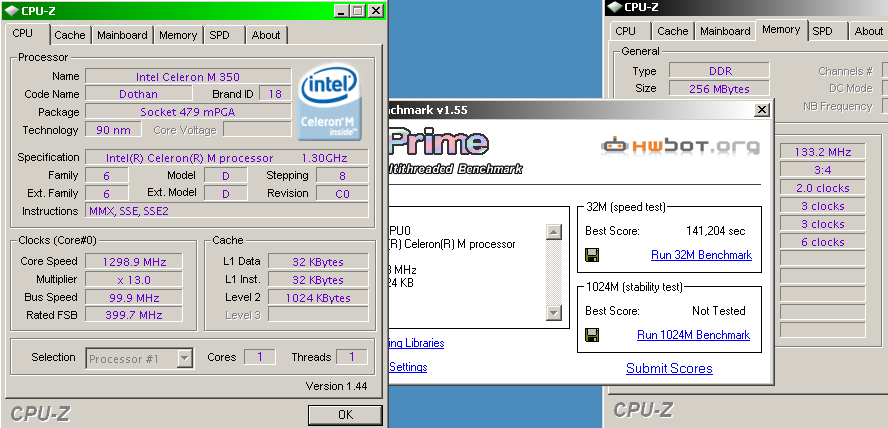Click Instructions value MMX, SSE, SSE2

tap(227, 211)
